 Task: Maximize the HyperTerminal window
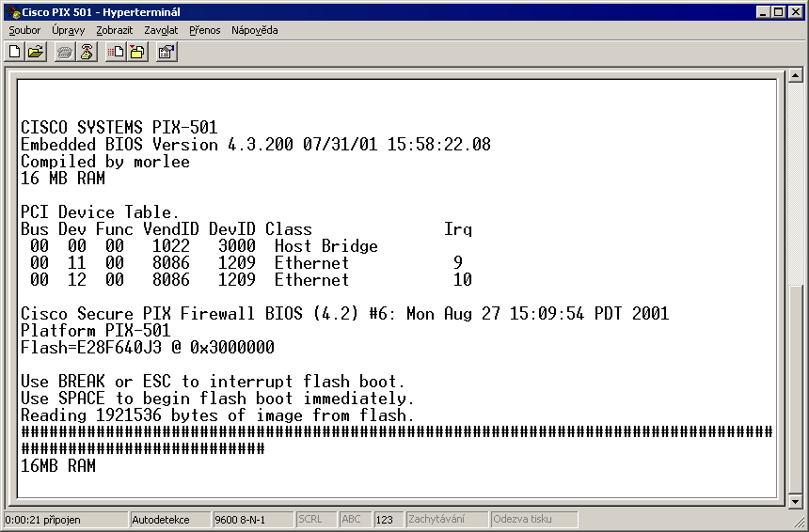click(779, 12)
